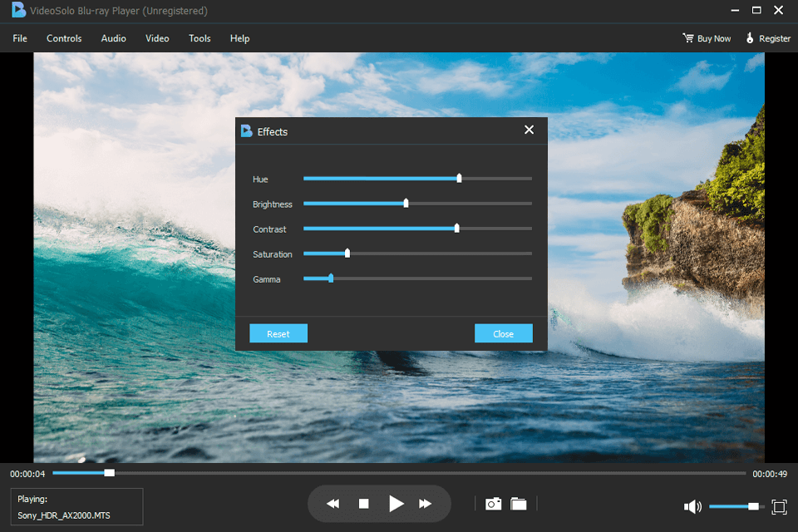Click the key icon beside Register
The image size is (798, 532).
749,37
